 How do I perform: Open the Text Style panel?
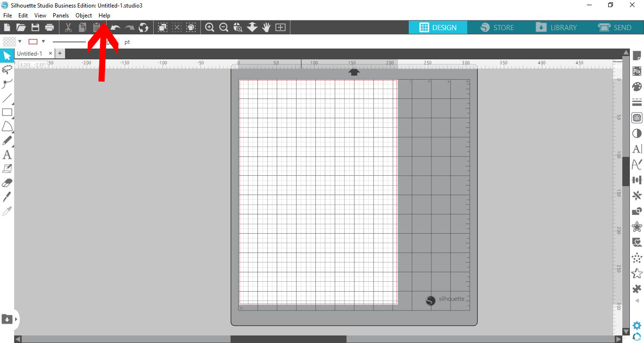coord(637,149)
